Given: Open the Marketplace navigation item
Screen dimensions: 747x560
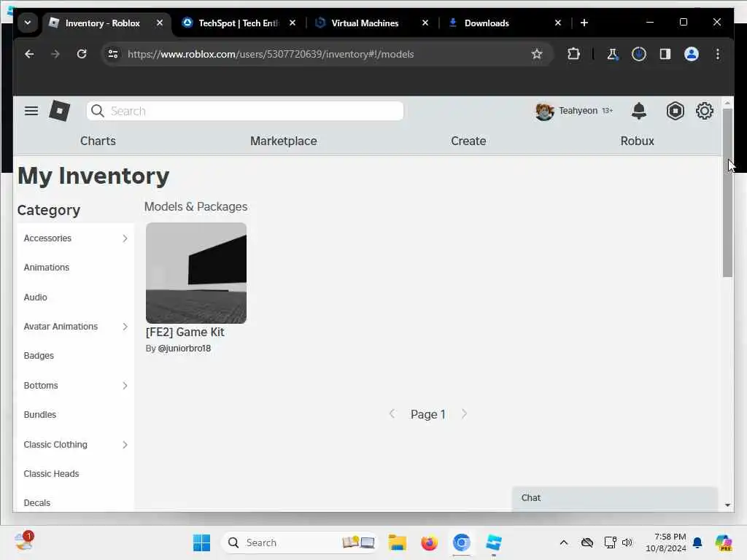Looking at the screenshot, I should [x=284, y=141].
